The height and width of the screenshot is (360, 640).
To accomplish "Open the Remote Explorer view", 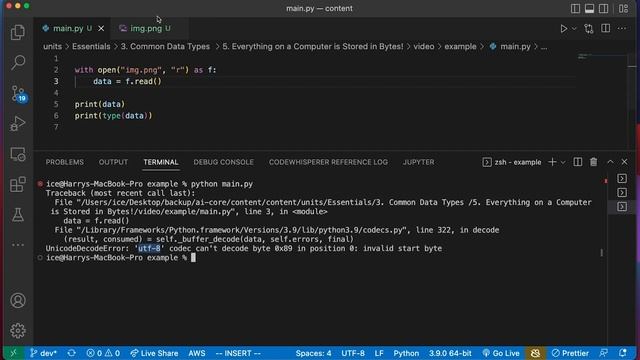I will coord(18,154).
